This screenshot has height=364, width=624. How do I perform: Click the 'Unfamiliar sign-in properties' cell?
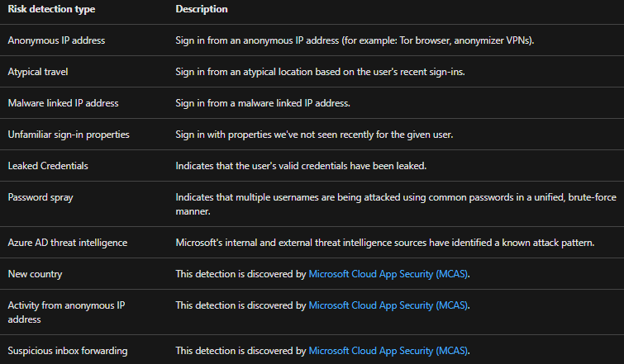(x=69, y=135)
